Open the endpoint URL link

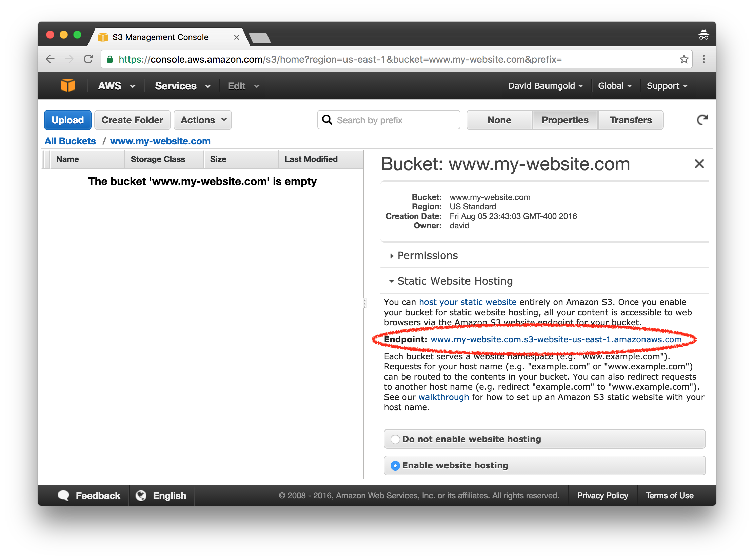(x=556, y=340)
